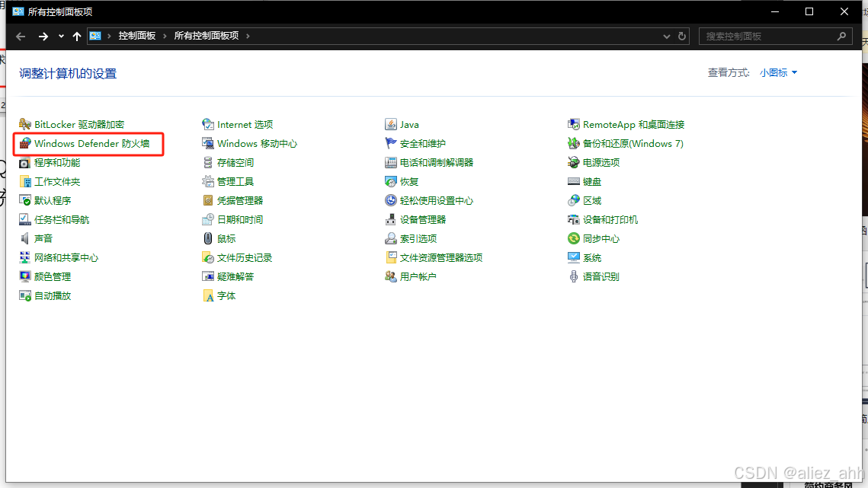Open RemoteApp 和桌面连接 link

(x=634, y=125)
